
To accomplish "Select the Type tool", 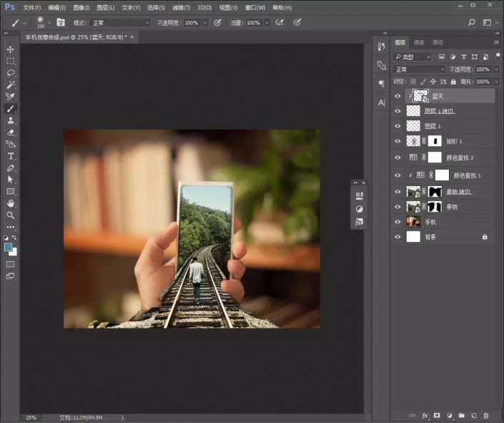I will click(10, 156).
